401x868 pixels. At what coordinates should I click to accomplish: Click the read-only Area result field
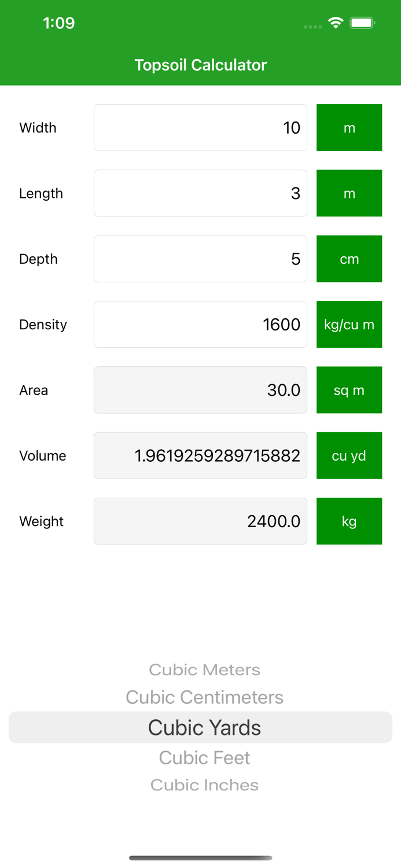(x=200, y=389)
